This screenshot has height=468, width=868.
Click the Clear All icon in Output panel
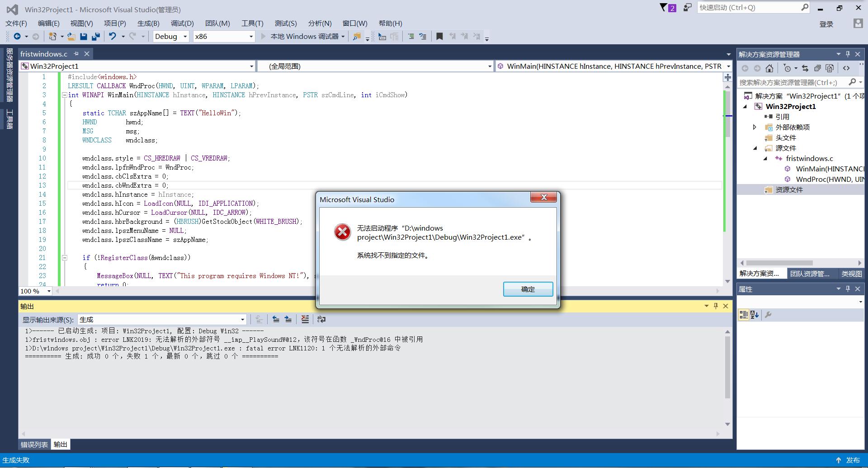click(x=305, y=319)
